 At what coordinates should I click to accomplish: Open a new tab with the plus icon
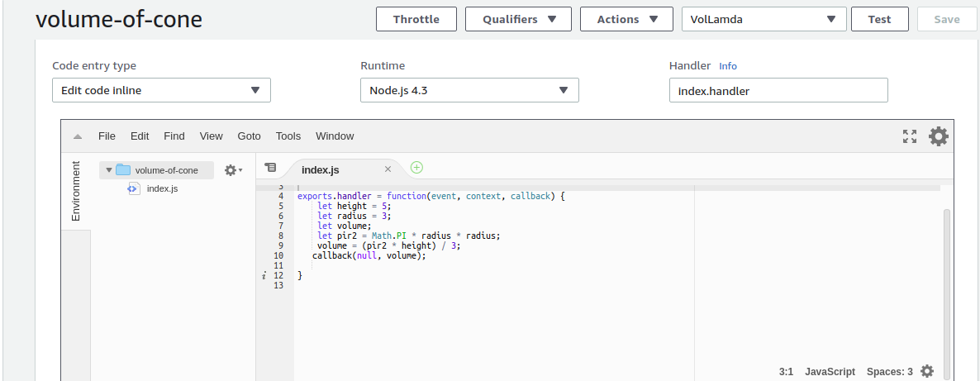click(416, 168)
